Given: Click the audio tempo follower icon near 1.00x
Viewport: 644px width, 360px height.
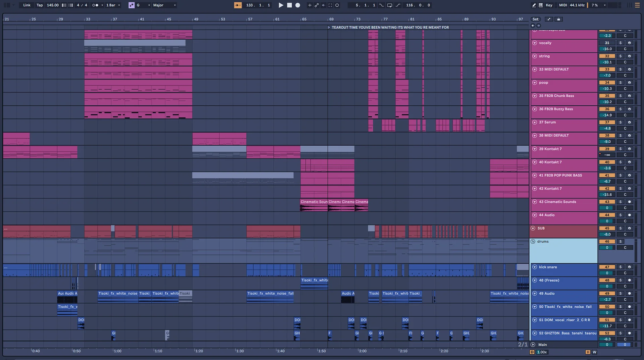Looking at the screenshot, I should [532, 352].
